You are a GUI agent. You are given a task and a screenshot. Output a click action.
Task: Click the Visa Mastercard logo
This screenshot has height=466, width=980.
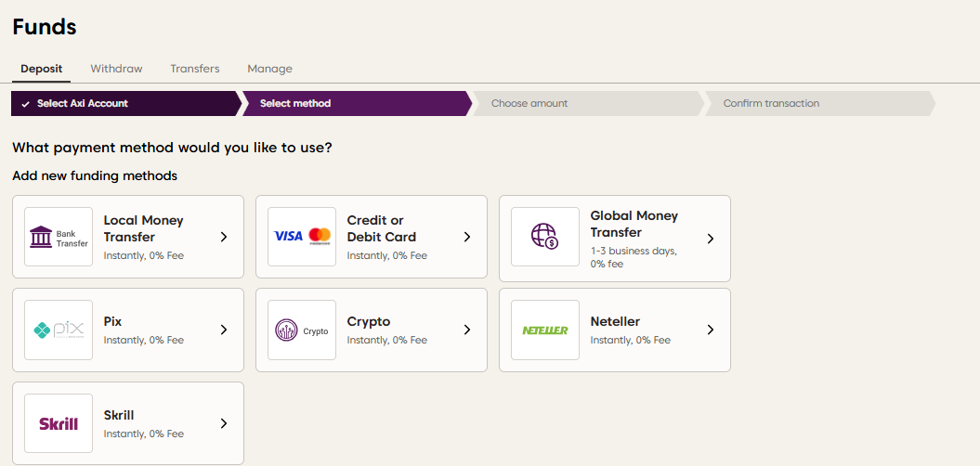click(x=302, y=237)
